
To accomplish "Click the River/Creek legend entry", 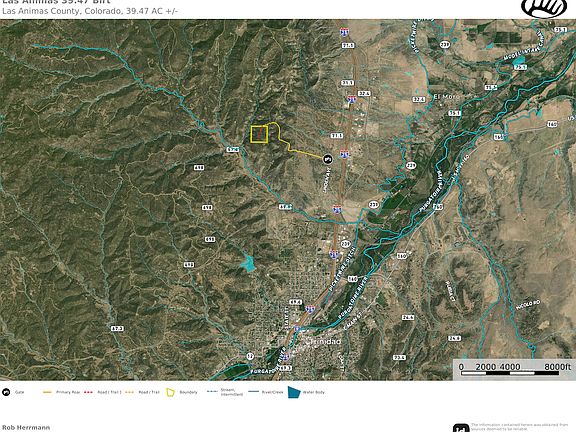I will coord(266,392).
